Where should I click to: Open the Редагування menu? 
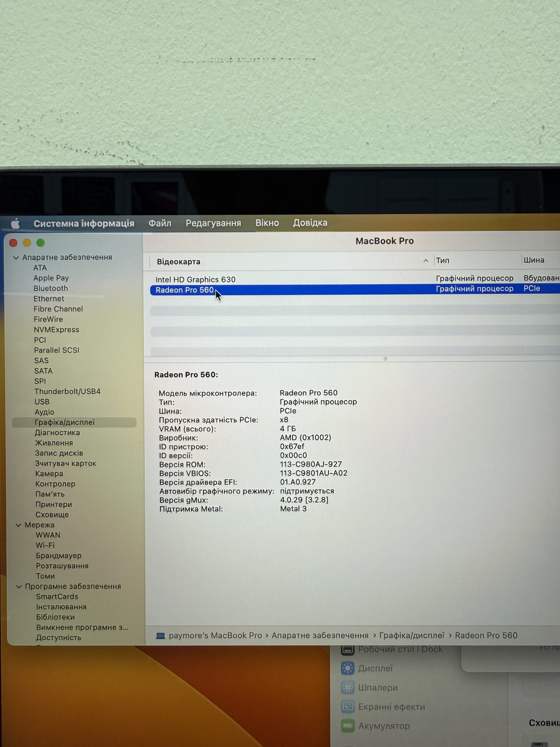213,223
